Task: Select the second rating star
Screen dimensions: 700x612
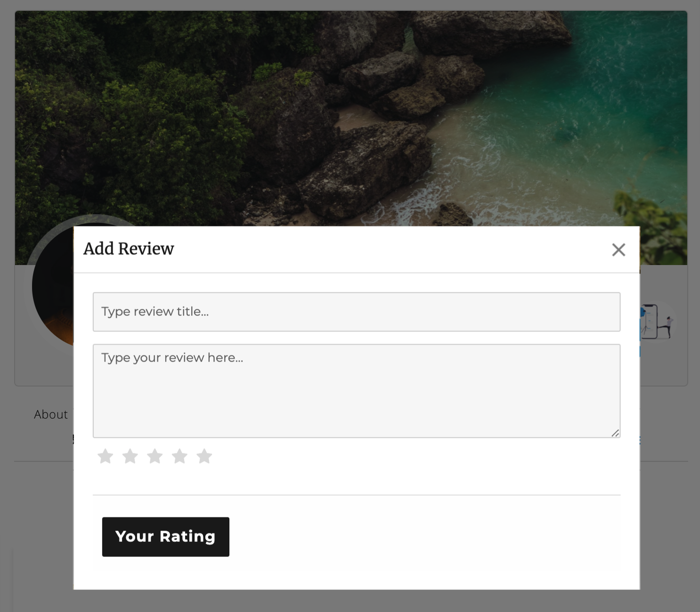Action: tap(130, 456)
